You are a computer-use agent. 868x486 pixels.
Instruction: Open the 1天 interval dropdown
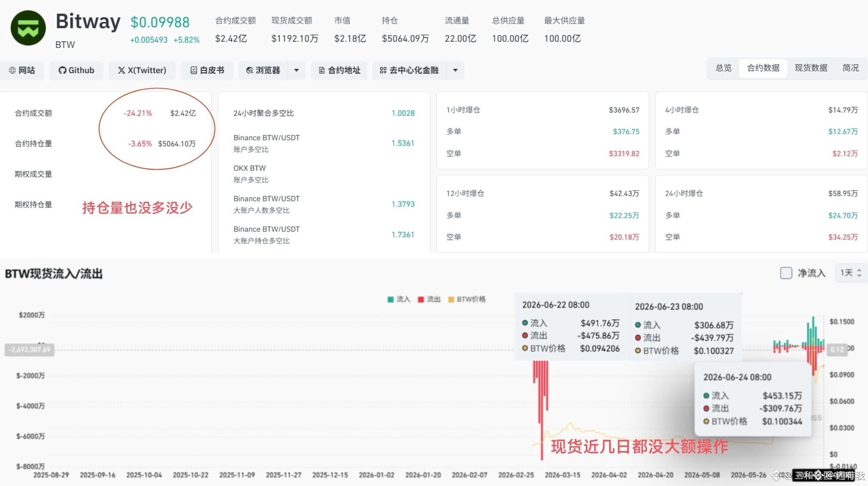tap(851, 273)
